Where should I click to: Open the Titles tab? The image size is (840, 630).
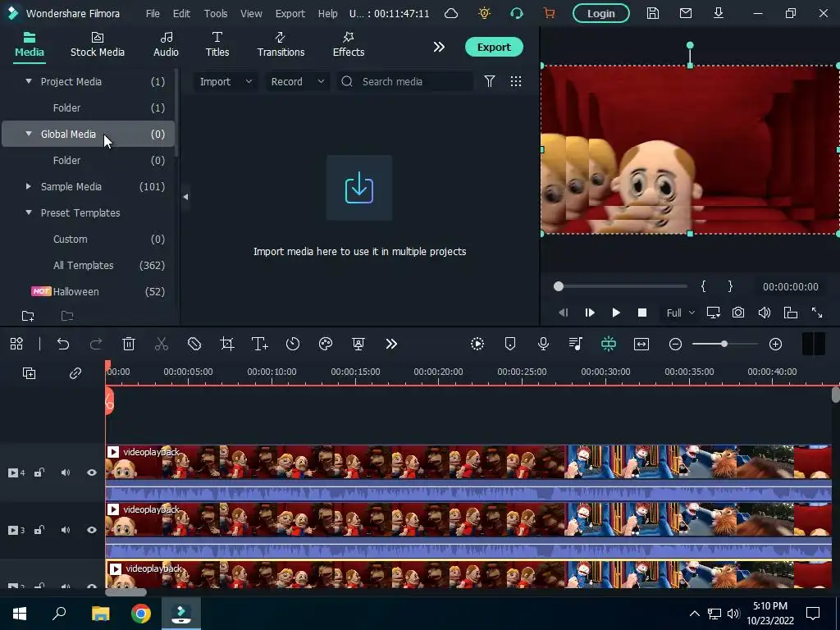point(217,45)
